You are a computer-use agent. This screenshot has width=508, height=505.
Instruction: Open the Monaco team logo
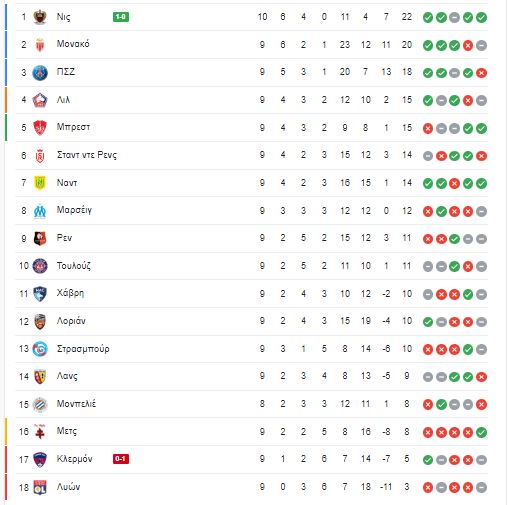[x=40, y=45]
